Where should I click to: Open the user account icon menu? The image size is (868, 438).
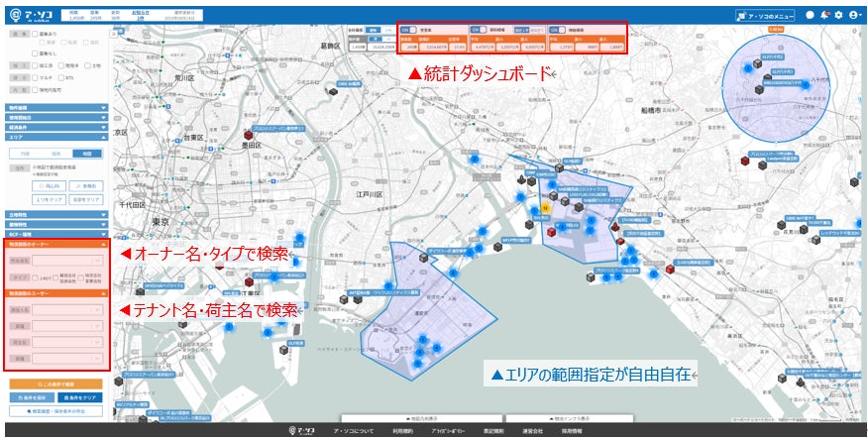tap(854, 16)
